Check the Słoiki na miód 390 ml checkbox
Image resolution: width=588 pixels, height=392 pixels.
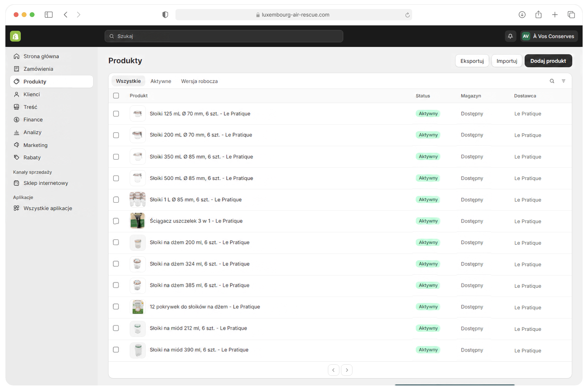pos(116,350)
